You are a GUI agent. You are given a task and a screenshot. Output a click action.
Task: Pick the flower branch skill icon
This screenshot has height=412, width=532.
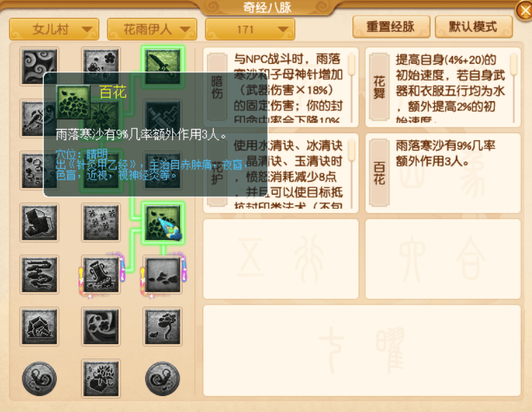tap(163, 327)
